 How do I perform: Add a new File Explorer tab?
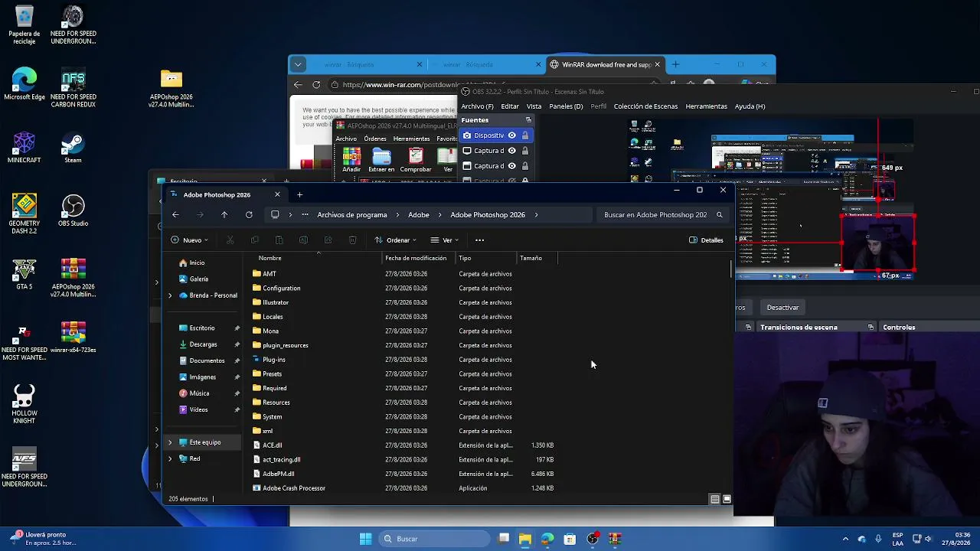(x=299, y=194)
